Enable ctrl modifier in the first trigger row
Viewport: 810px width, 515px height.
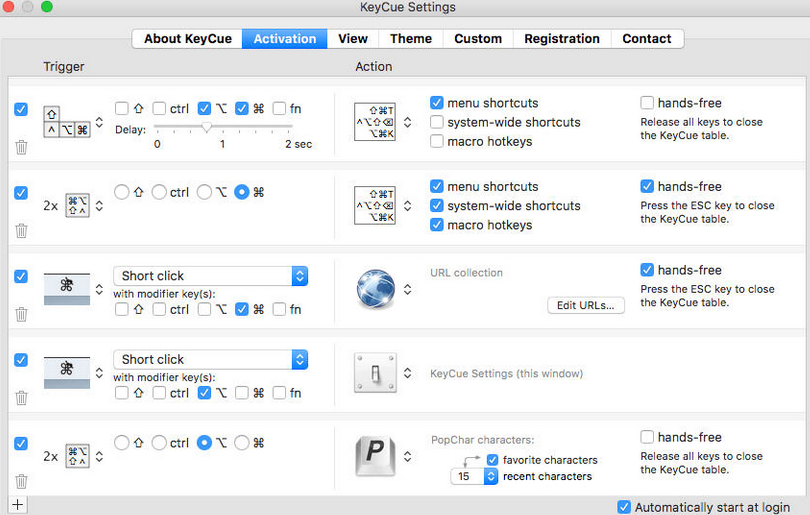[159, 108]
